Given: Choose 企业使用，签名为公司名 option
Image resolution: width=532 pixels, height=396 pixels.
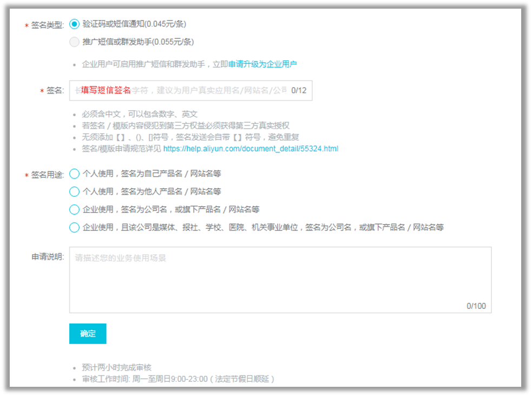Looking at the screenshot, I should [74, 209].
